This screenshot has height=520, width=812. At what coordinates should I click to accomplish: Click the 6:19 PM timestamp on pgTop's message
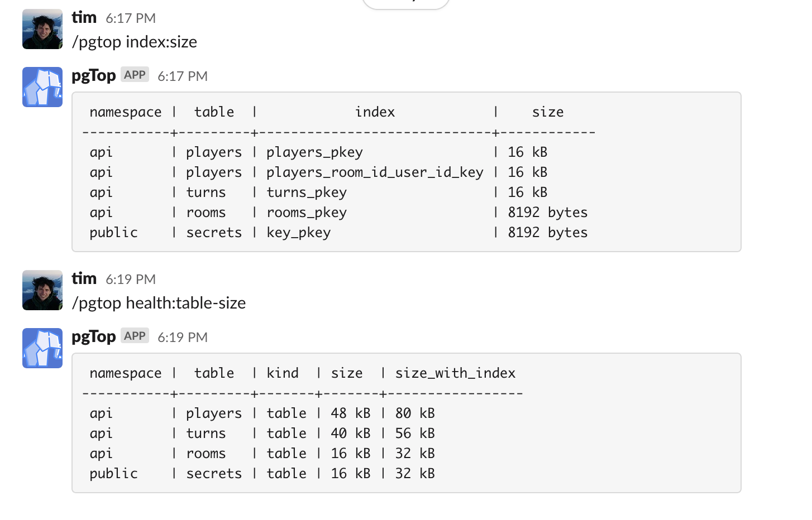(x=183, y=338)
